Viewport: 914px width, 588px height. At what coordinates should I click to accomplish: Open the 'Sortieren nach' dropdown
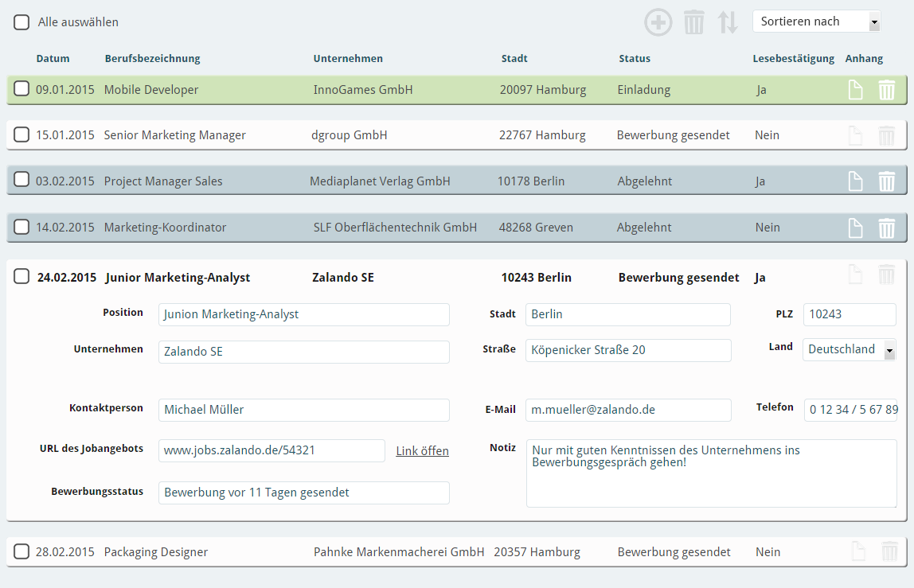coord(816,21)
